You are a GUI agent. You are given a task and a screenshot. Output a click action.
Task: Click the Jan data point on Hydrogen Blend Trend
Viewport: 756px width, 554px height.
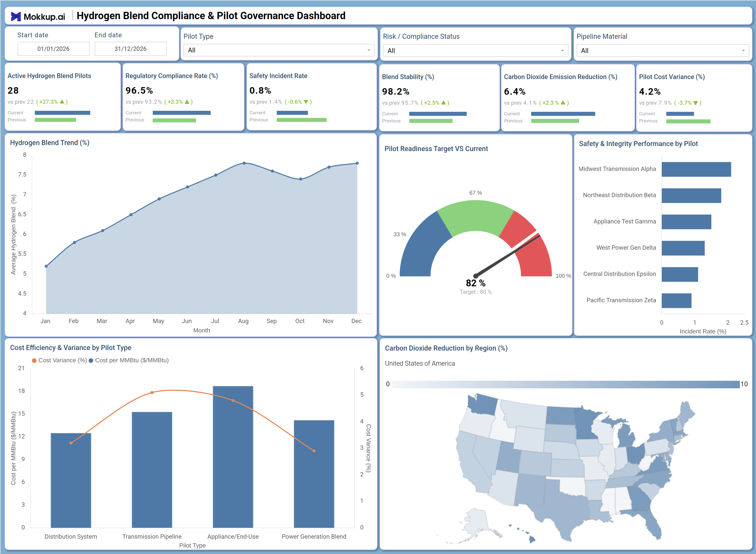[46, 266]
